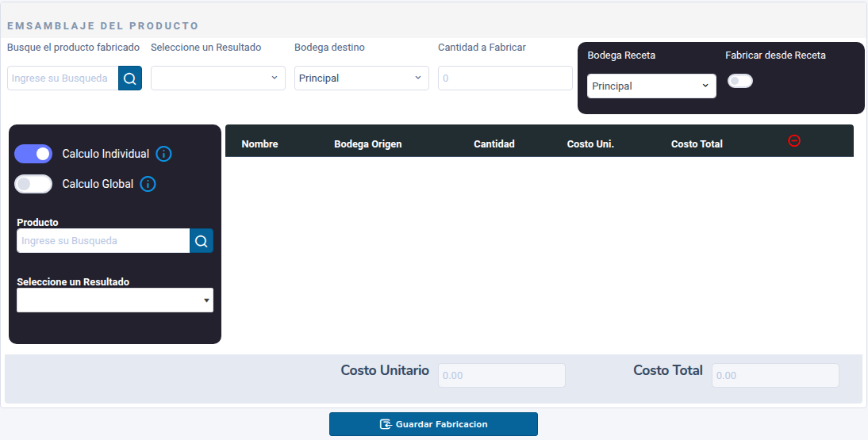Open top Seleccione un Resultado dropdown

coord(218,78)
